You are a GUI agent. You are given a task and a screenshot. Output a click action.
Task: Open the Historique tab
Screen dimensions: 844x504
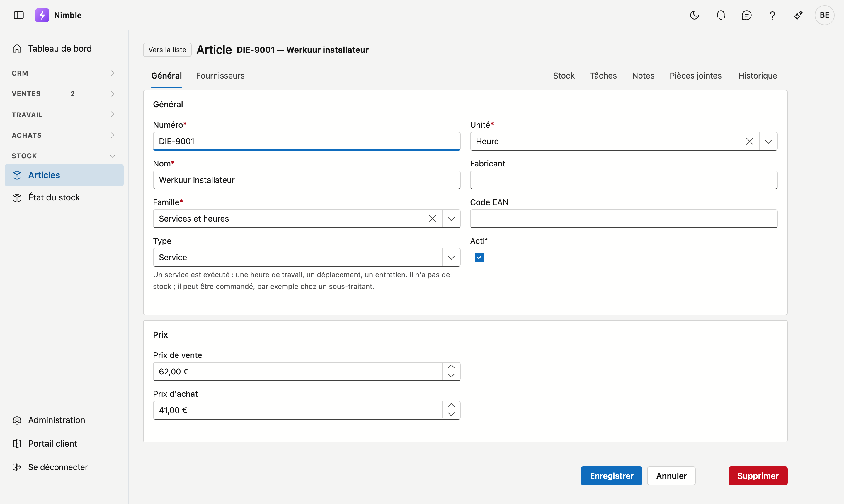757,76
